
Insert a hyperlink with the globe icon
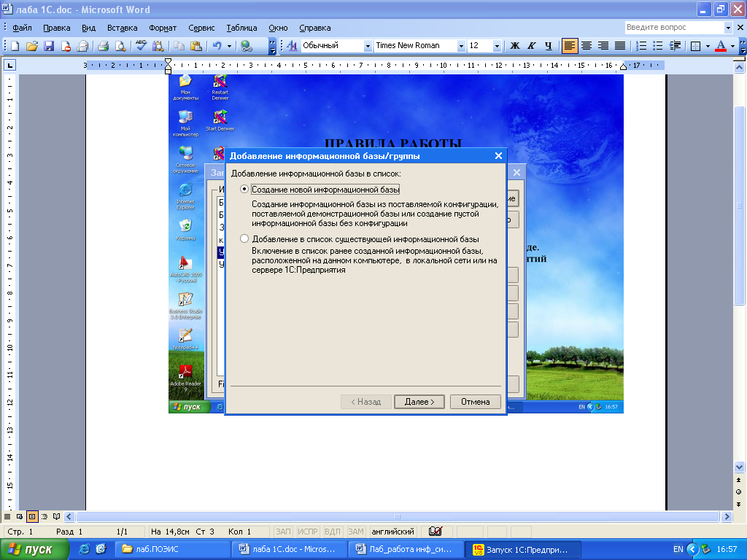[x=247, y=46]
